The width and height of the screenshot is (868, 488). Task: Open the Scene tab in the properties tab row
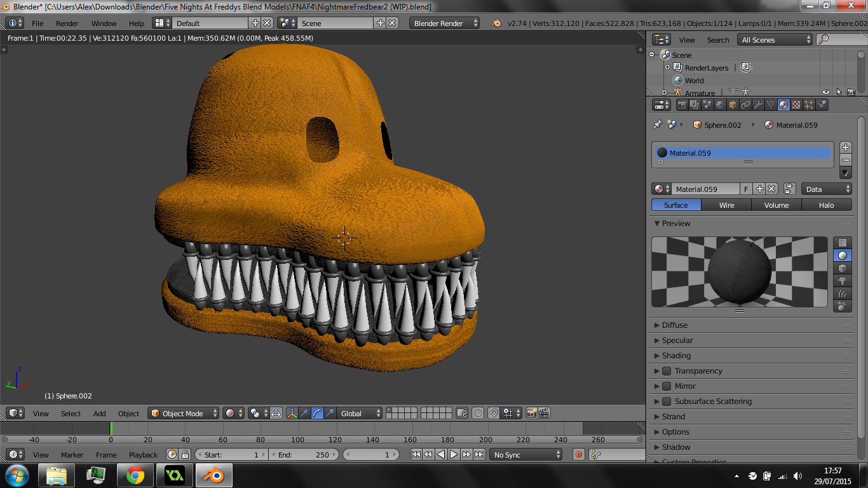(707, 105)
